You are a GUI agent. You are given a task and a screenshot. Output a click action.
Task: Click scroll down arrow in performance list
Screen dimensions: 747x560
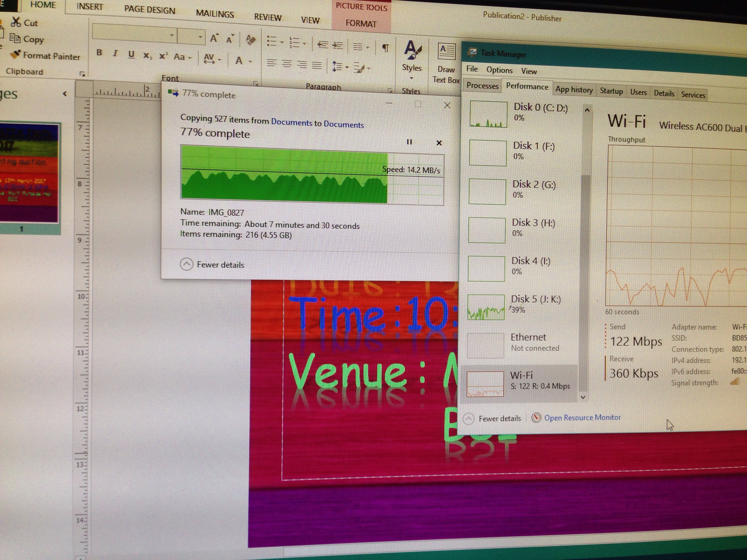point(583,397)
